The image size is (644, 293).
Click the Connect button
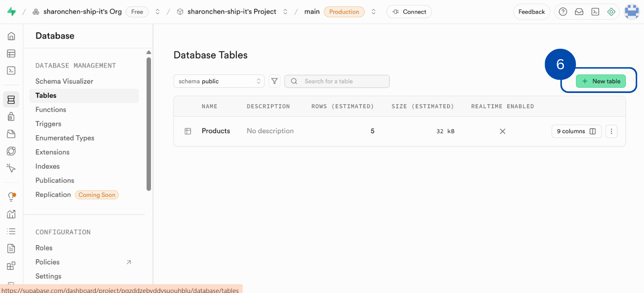(x=409, y=12)
